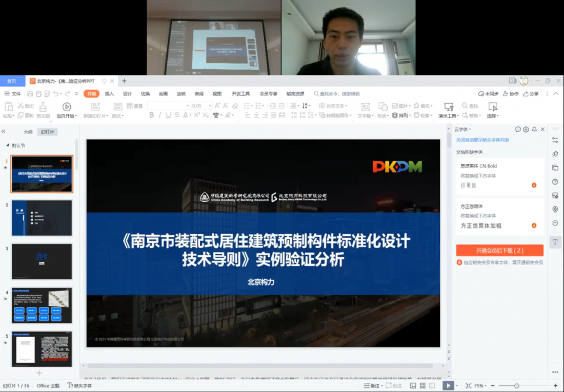Open the 75% zoom level dropdown
This screenshot has height=392, width=564.
coord(480,385)
